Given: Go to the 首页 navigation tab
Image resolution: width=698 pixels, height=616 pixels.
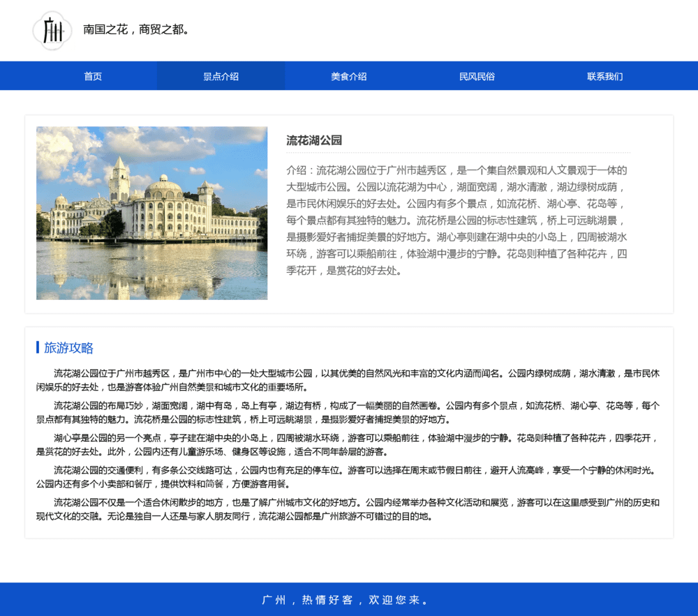Looking at the screenshot, I should [93, 76].
